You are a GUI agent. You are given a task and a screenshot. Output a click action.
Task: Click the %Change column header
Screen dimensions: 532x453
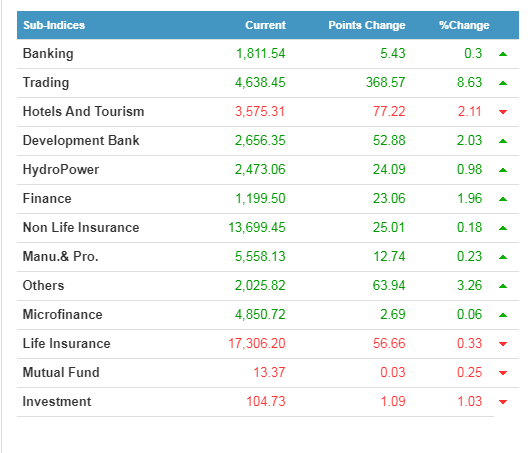point(464,25)
